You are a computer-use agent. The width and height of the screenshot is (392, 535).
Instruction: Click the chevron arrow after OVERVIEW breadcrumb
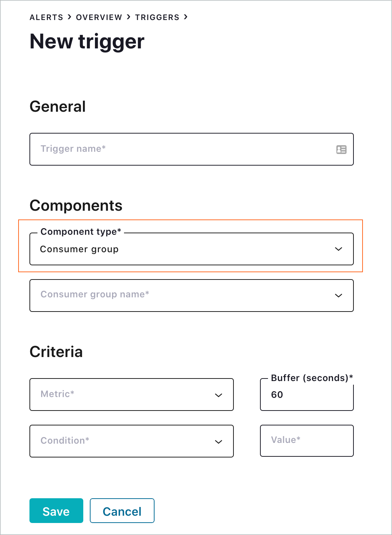(128, 17)
